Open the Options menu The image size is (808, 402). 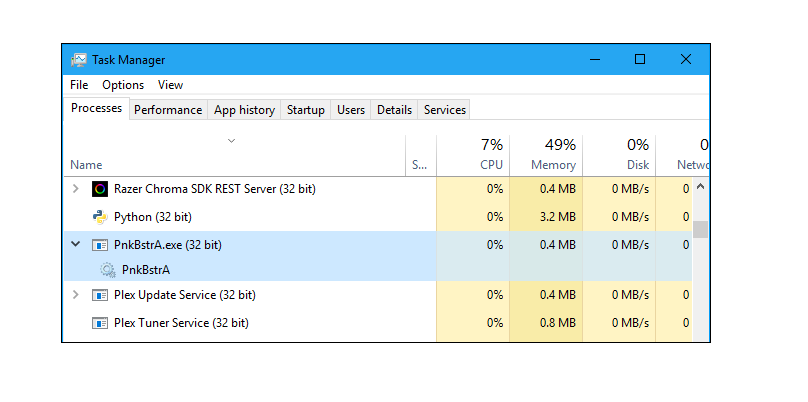point(123,85)
